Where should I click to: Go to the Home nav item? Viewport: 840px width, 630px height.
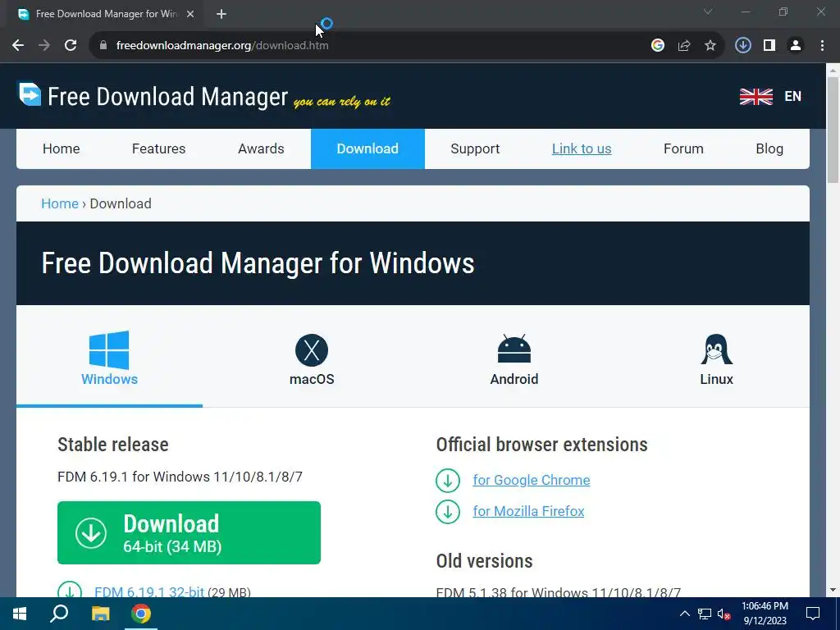pyautogui.click(x=61, y=148)
